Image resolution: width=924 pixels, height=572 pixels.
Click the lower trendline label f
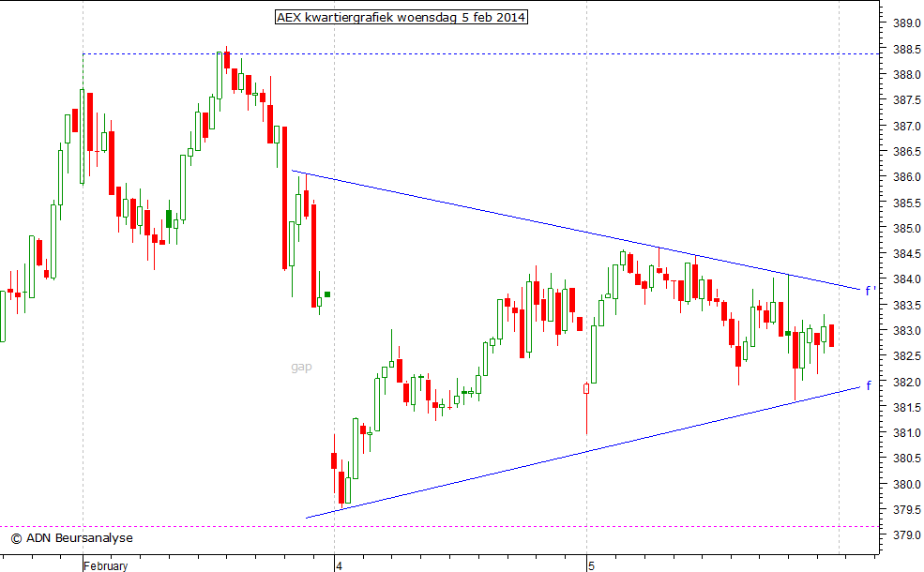coord(868,385)
